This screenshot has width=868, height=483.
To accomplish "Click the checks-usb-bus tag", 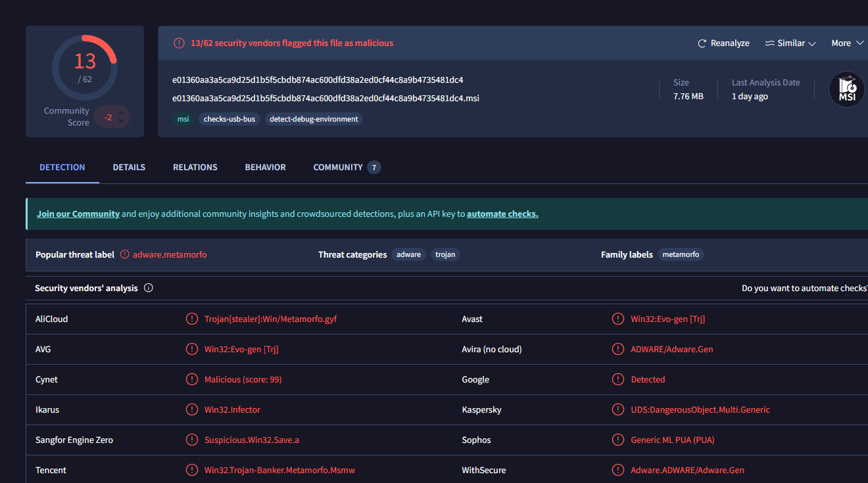I will pyautogui.click(x=229, y=119).
